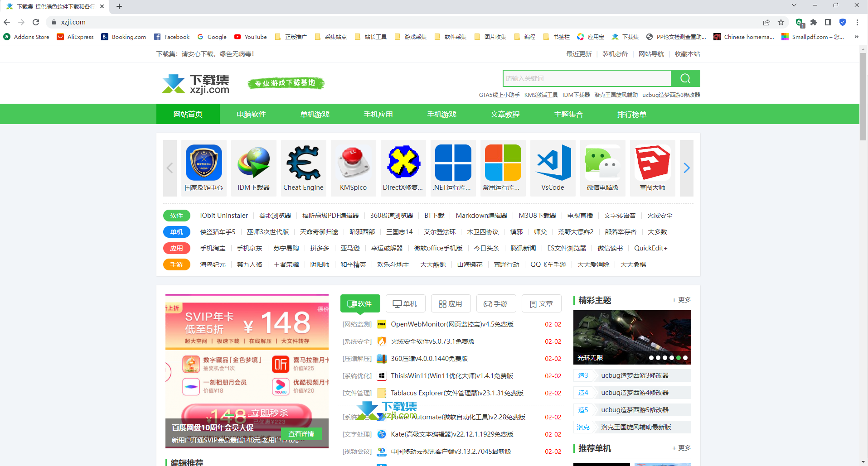
Task: Open a new browser tab with plus
Action: tap(119, 6)
